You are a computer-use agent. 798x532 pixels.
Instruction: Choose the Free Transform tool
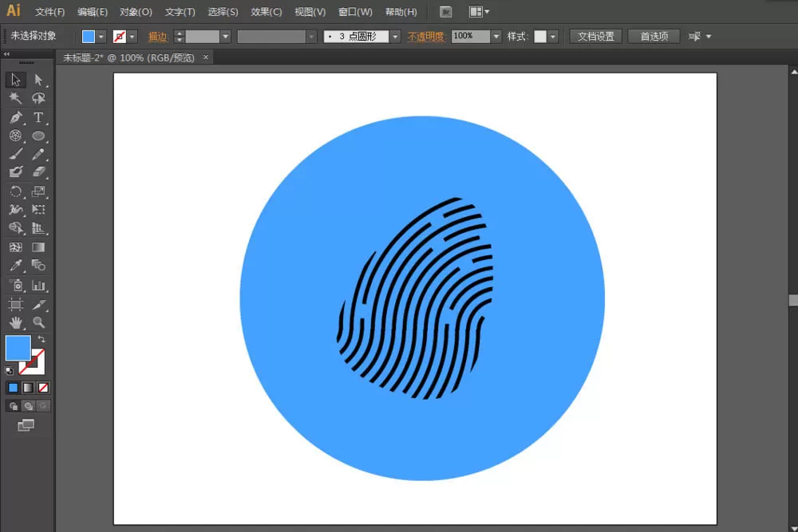[x=38, y=210]
